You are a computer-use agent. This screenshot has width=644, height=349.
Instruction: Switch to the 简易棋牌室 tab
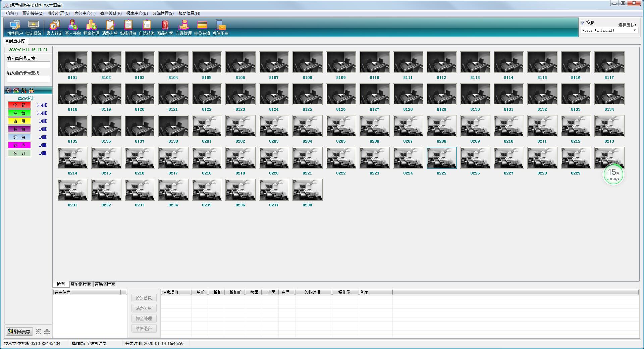click(x=105, y=284)
